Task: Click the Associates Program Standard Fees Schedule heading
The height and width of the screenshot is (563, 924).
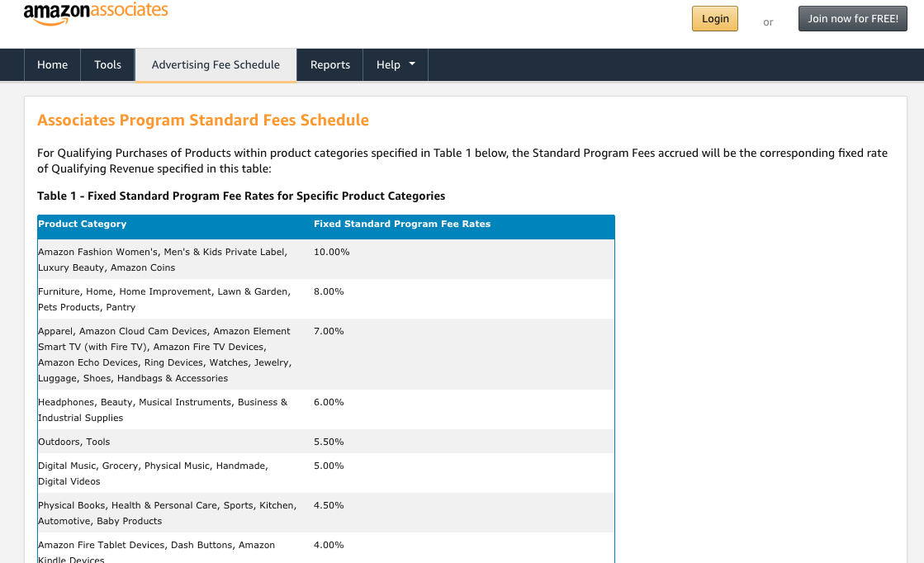Action: tap(202, 121)
